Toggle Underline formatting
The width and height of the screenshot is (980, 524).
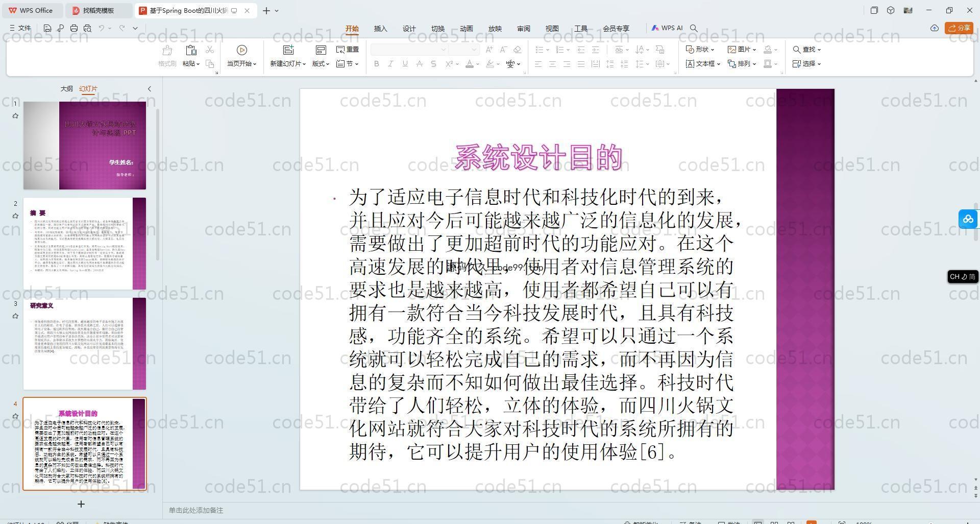[405, 64]
